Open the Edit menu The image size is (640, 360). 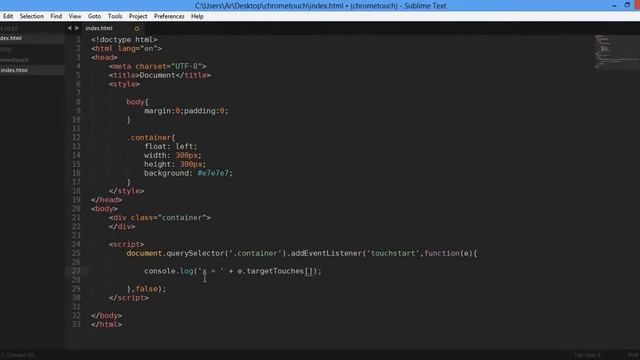click(8, 16)
